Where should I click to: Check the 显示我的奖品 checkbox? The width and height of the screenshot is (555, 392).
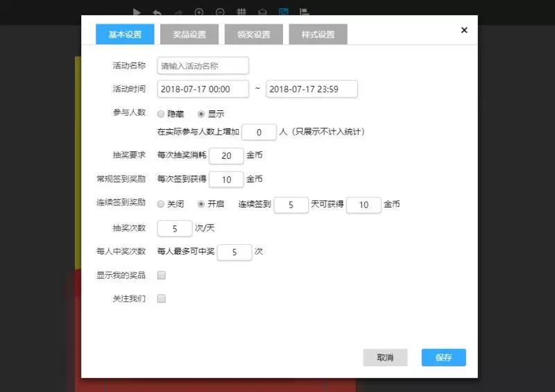(162, 275)
